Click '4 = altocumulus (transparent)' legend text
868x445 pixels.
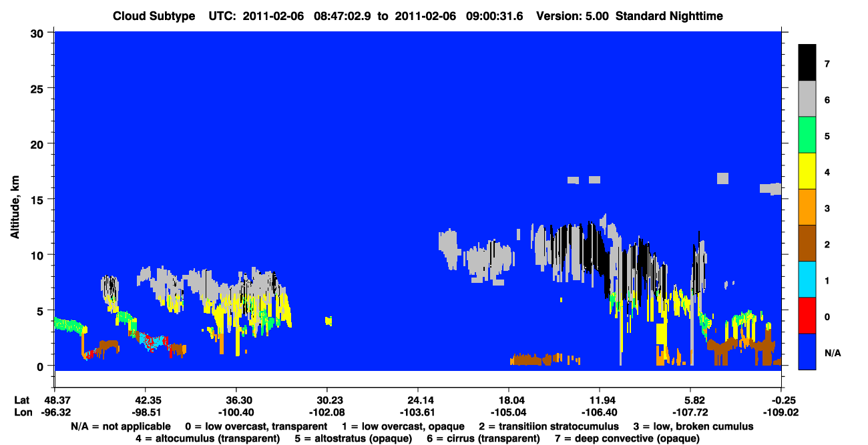pos(207,438)
